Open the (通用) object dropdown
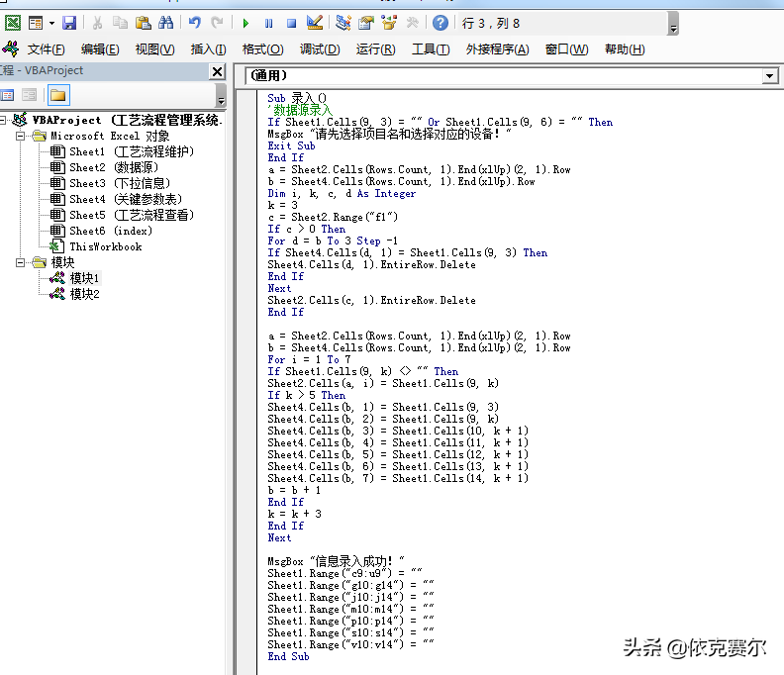 click(769, 76)
